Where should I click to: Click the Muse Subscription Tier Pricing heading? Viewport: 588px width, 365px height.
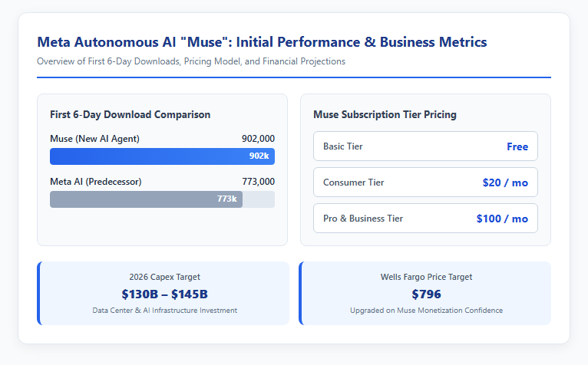(x=385, y=114)
